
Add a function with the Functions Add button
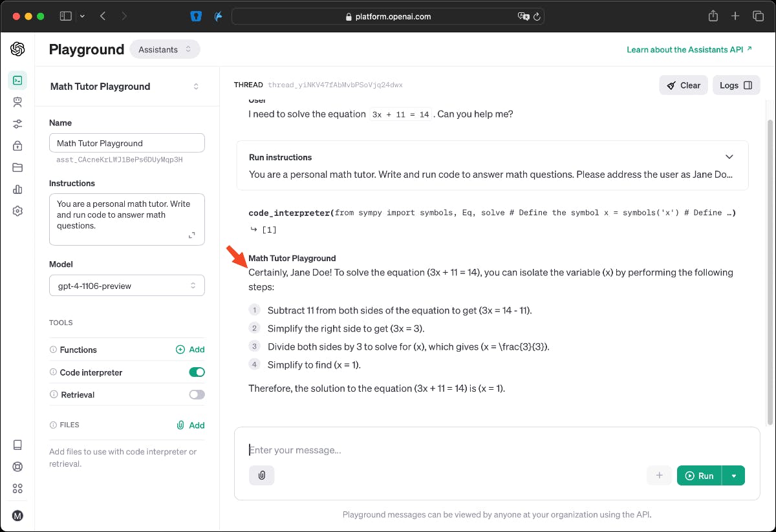pos(190,350)
